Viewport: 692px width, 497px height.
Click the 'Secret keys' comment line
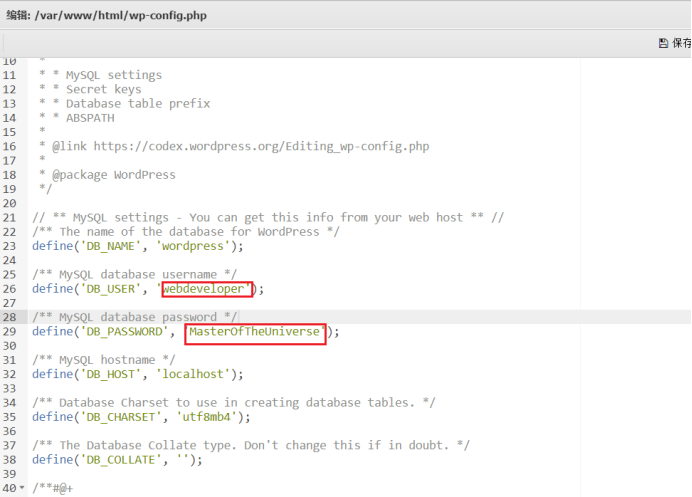click(90, 89)
